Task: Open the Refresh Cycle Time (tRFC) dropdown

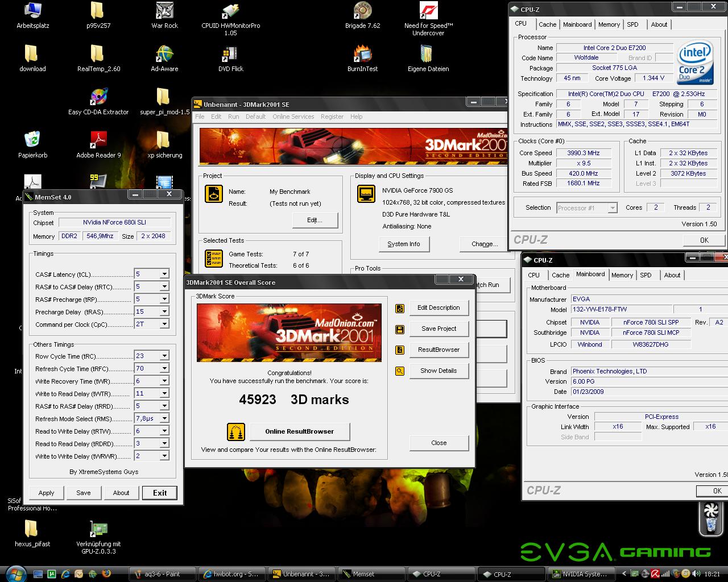Action: (164, 368)
